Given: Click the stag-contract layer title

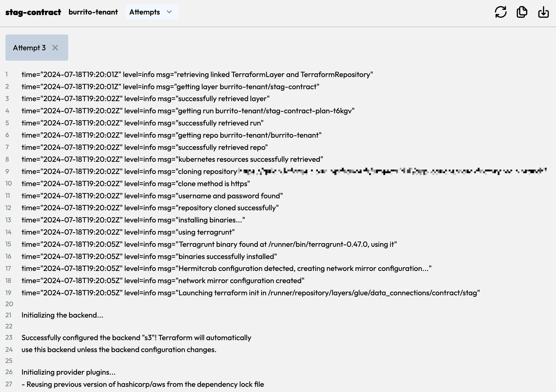Looking at the screenshot, I should coord(33,12).
